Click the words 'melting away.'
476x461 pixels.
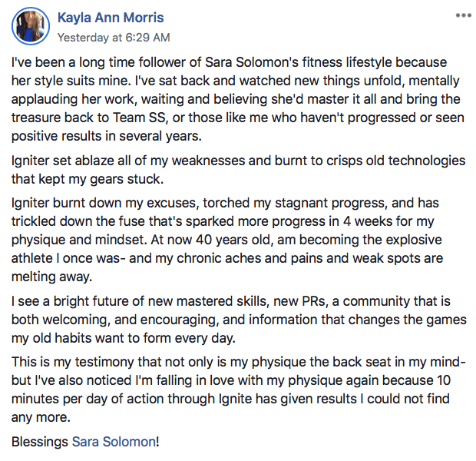[51, 277]
